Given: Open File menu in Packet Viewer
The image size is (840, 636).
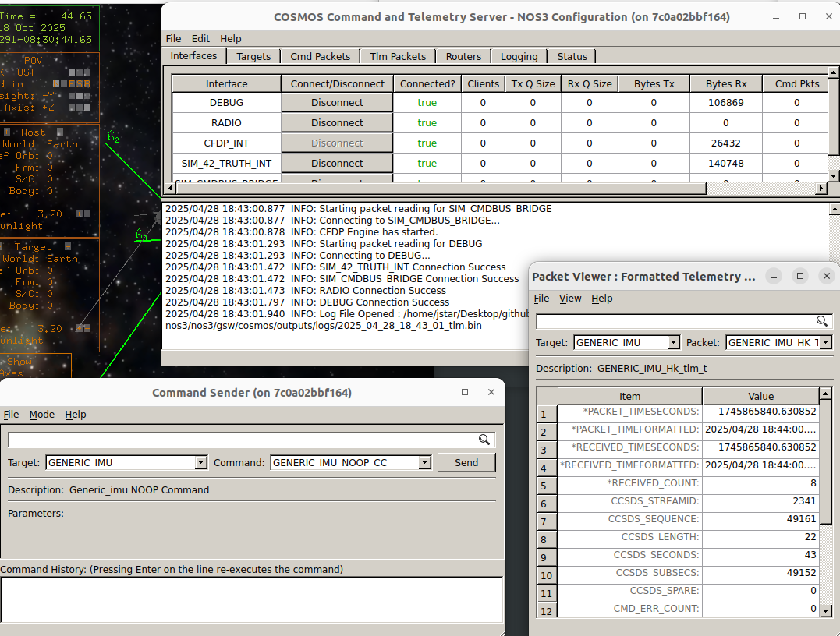Looking at the screenshot, I should pos(541,299).
